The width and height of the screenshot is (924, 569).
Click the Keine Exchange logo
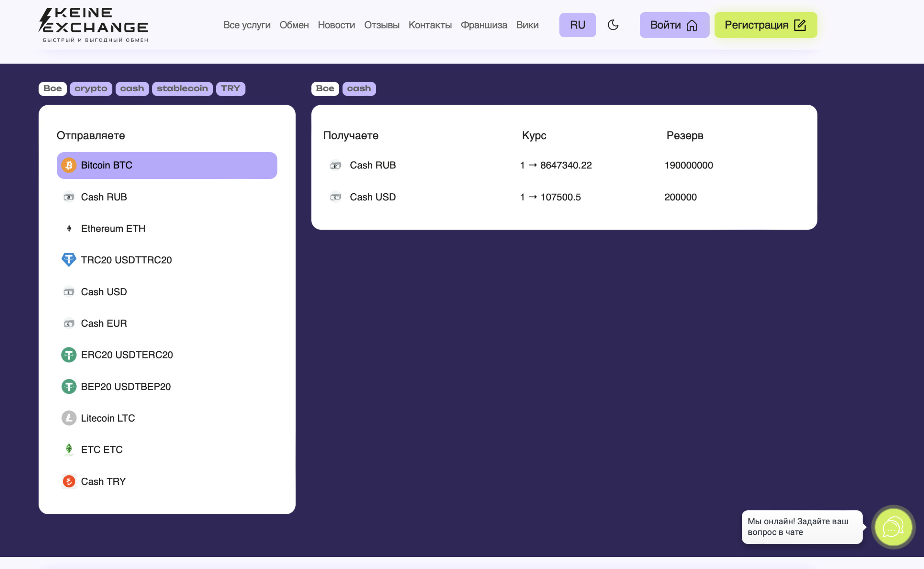(94, 25)
